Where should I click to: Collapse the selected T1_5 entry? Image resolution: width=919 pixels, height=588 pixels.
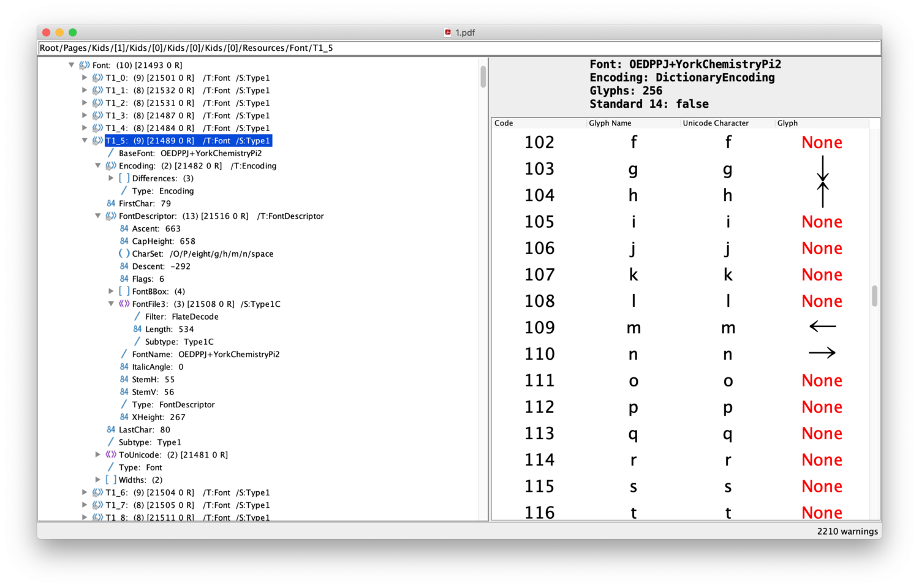(x=85, y=140)
